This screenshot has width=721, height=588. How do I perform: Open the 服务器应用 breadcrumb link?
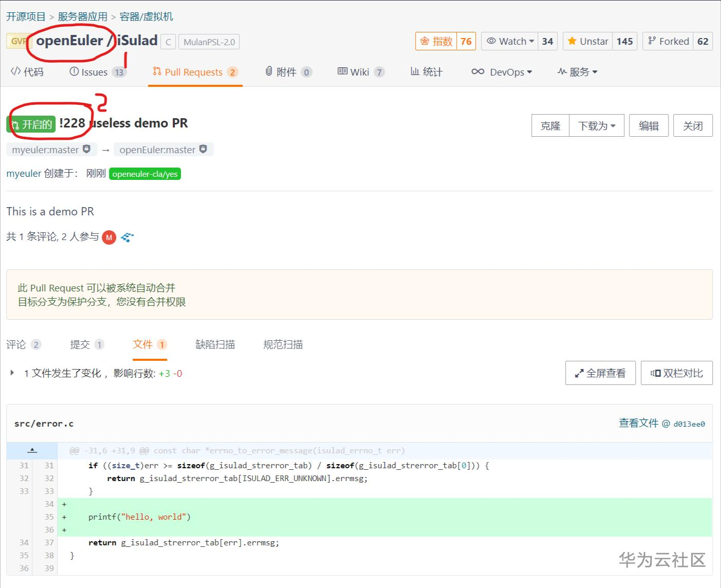(82, 16)
